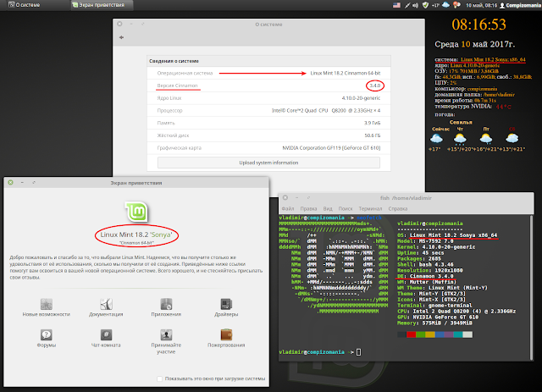Click 'GPU: NVIDIA GeForce GT 610' terminal line
The width and height of the screenshot is (542, 392).
(438, 317)
